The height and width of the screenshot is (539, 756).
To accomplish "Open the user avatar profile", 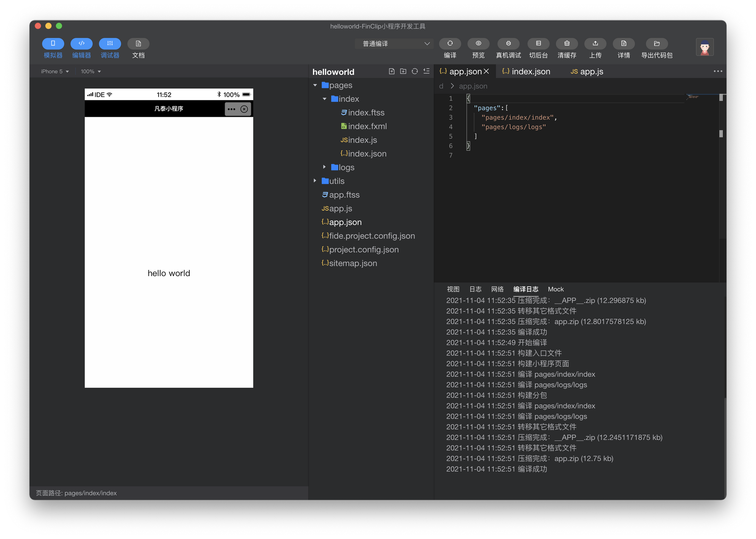I will coord(705,47).
